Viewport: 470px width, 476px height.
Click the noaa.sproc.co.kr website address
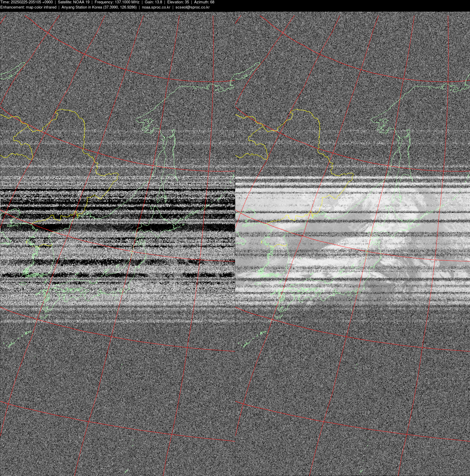[x=156, y=7]
